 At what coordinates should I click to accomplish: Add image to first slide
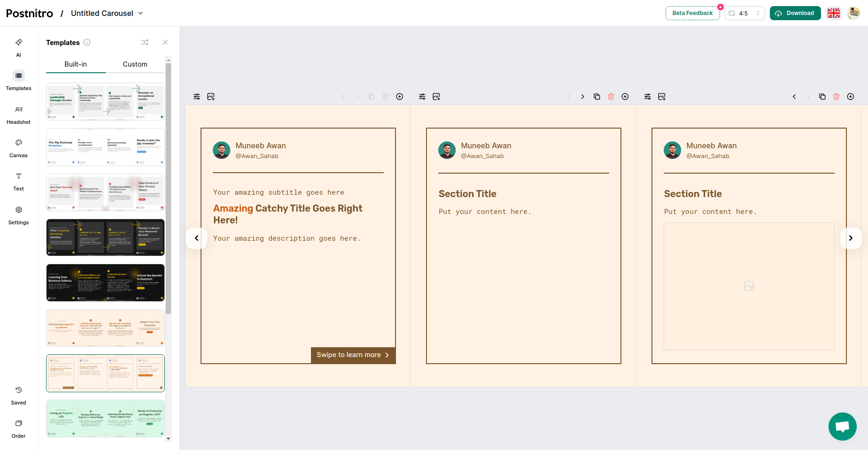point(211,97)
